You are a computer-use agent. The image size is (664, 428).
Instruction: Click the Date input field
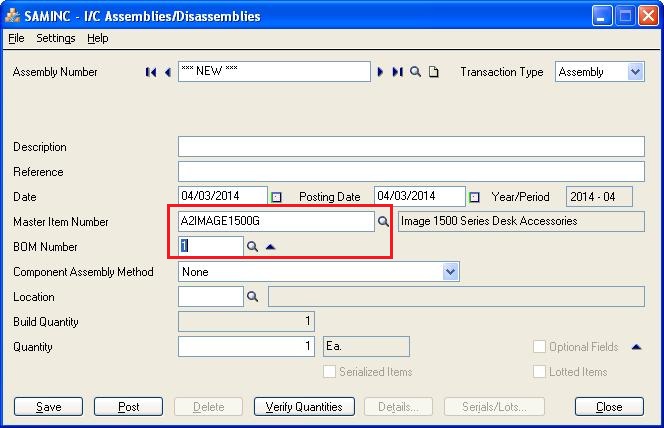(x=223, y=196)
